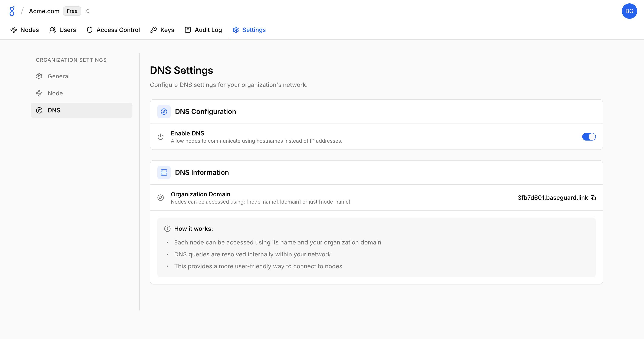Click the power icon beside Enable DNS
This screenshot has width=644, height=339.
click(x=161, y=137)
